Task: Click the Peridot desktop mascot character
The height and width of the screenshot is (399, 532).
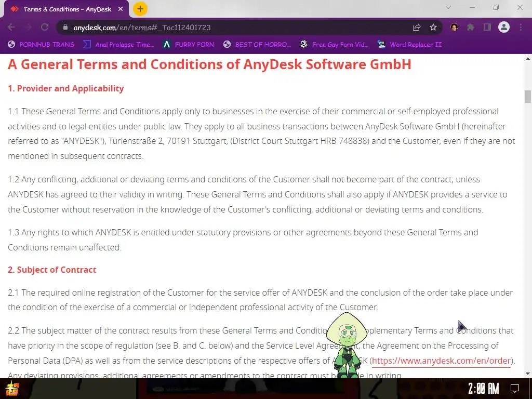Action: [347, 345]
